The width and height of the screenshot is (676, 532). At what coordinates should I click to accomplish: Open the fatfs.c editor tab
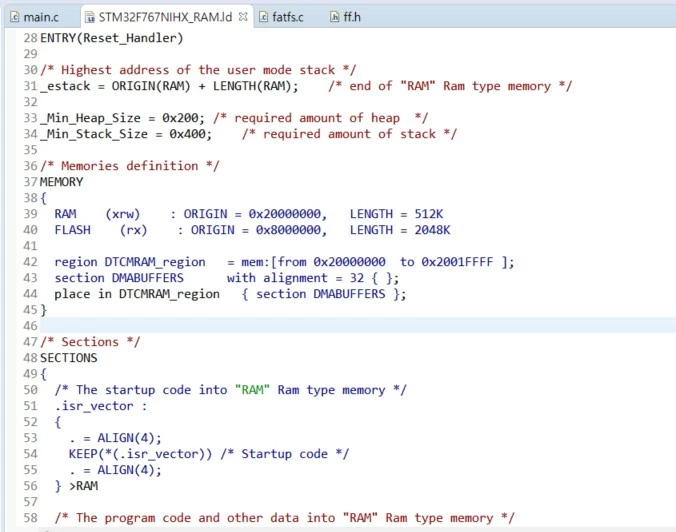point(282,17)
